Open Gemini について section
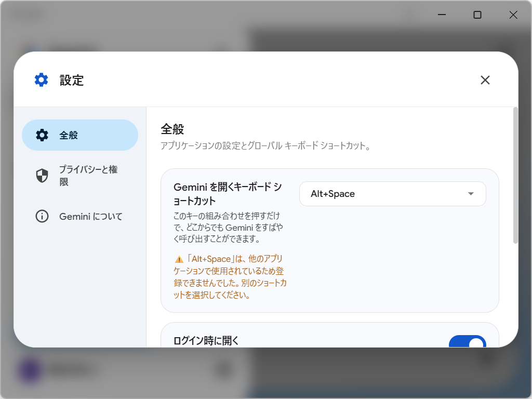 (x=80, y=216)
